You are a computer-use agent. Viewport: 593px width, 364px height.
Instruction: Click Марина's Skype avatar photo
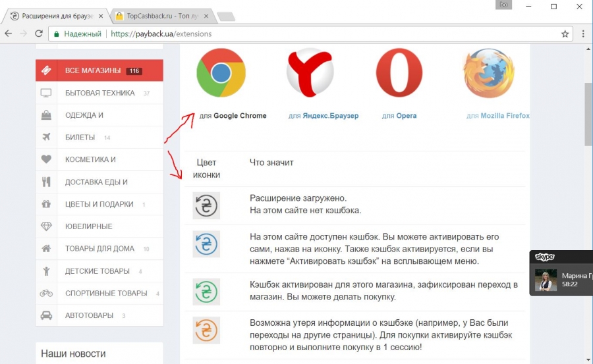coord(546,280)
